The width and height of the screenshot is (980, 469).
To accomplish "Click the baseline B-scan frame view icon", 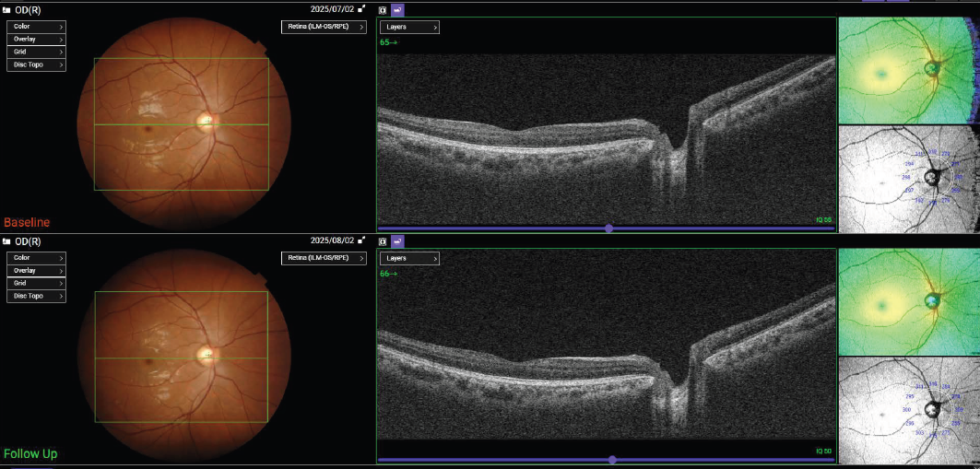I will (383, 9).
